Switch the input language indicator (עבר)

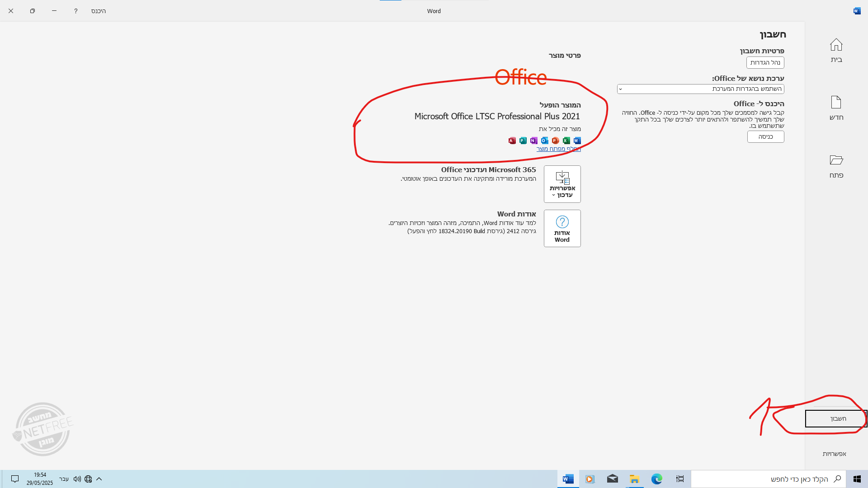coord(64,479)
